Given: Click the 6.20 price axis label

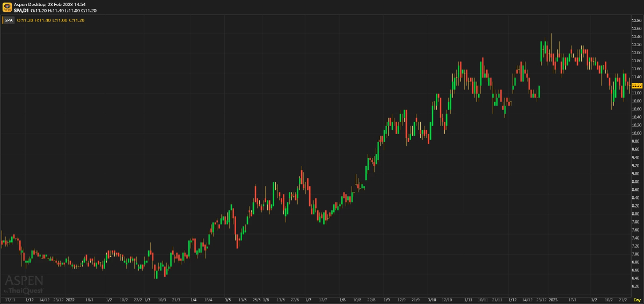Looking at the screenshot, I should [x=636, y=286].
